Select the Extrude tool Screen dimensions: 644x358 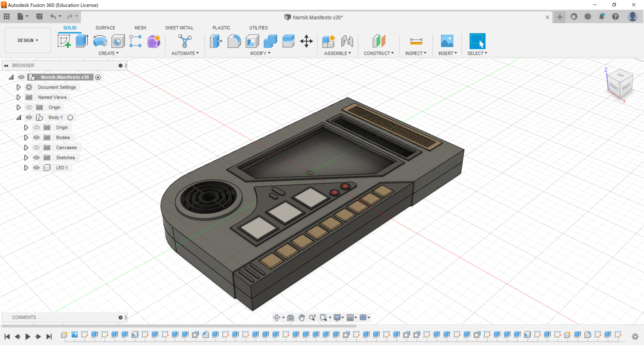[82, 41]
